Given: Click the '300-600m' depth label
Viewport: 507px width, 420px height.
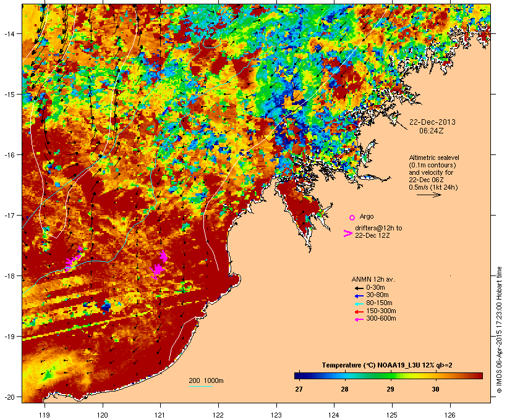Looking at the screenshot, I should (x=381, y=319).
